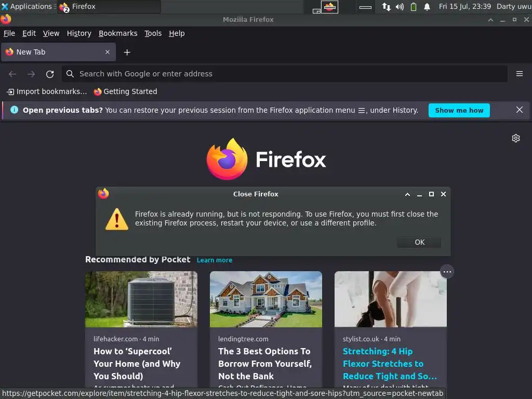532x399 pixels.
Task: Open the stretching person article thumbnail
Action: tap(390, 299)
